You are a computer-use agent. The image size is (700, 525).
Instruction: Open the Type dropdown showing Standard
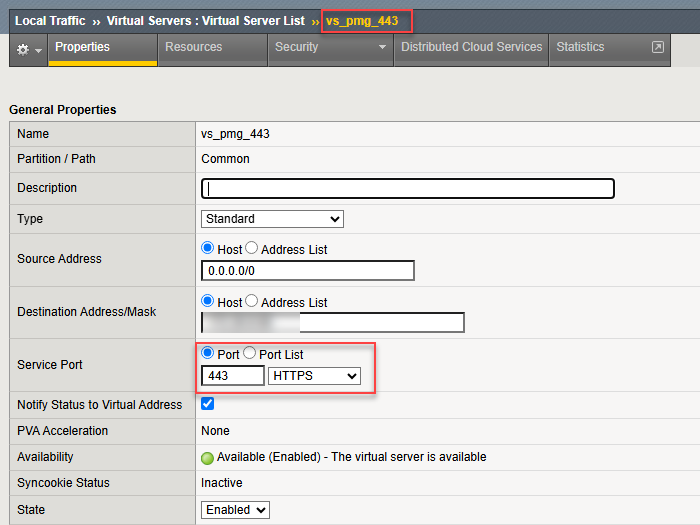[x=272, y=219]
